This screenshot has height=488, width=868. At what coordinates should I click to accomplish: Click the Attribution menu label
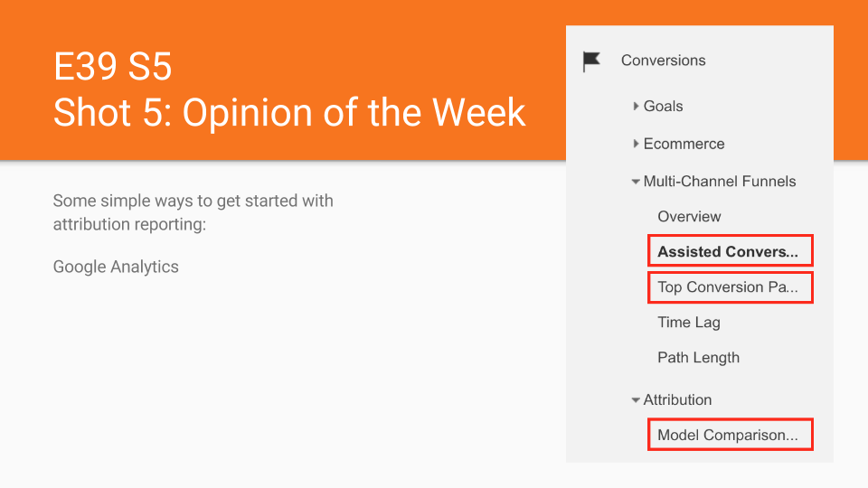(x=677, y=400)
